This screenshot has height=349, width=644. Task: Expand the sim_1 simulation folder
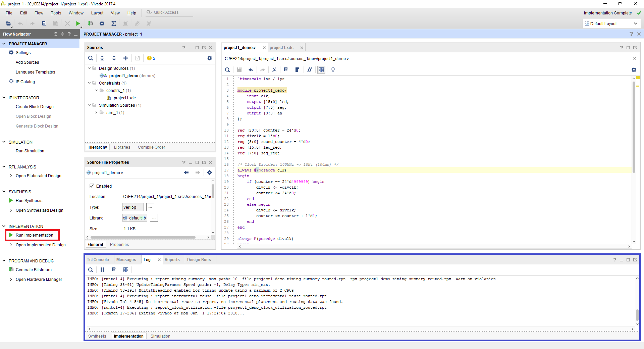pos(96,113)
